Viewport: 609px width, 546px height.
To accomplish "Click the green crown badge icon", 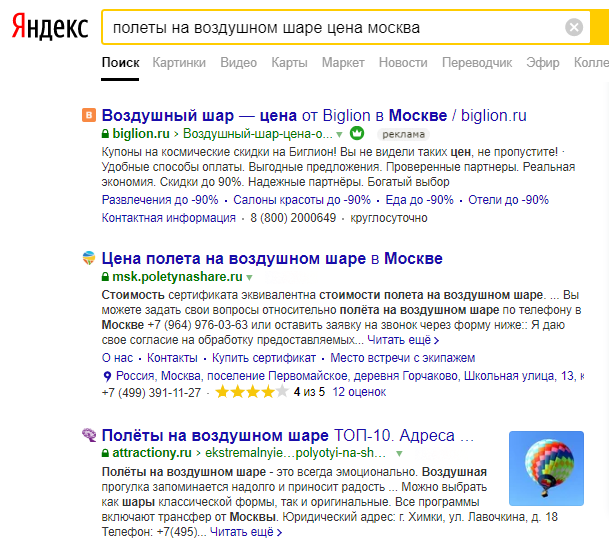I will [x=357, y=133].
